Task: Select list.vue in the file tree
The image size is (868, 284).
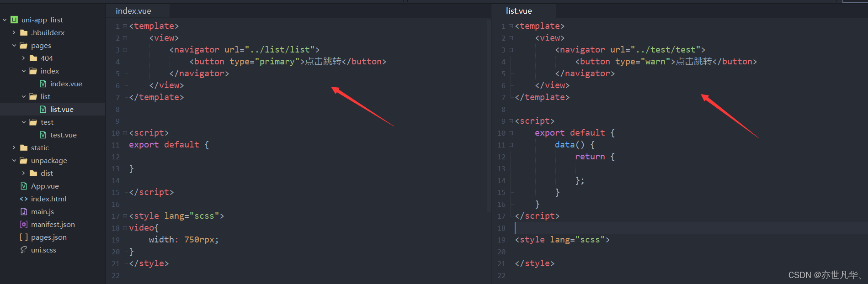Action: [62, 109]
